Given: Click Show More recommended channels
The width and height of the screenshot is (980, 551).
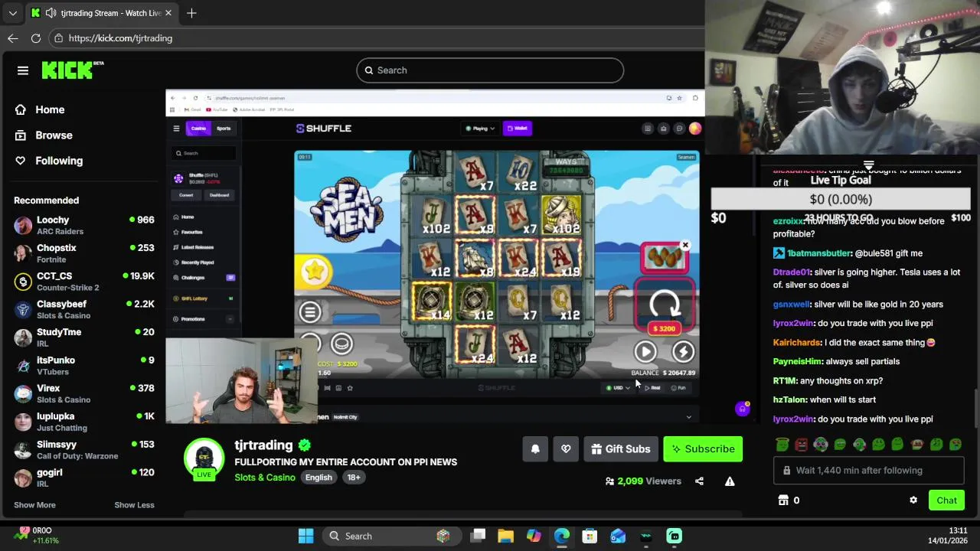Looking at the screenshot, I should tap(34, 505).
